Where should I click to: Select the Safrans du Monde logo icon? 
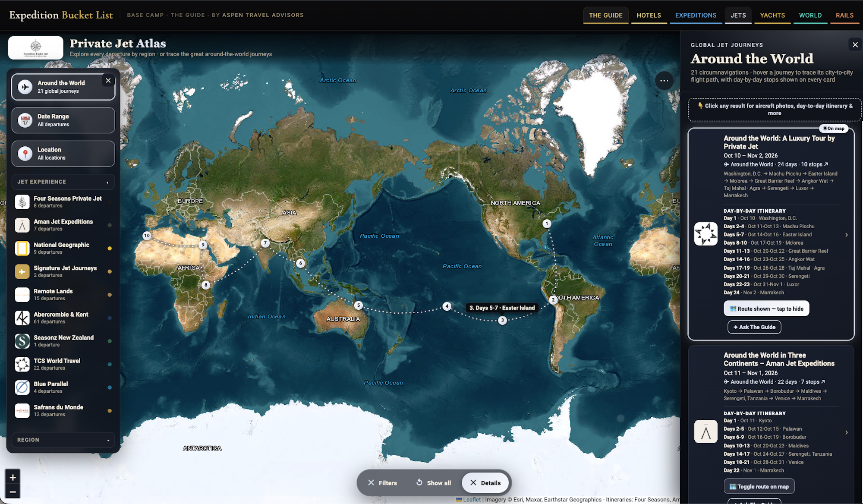pyautogui.click(x=22, y=411)
